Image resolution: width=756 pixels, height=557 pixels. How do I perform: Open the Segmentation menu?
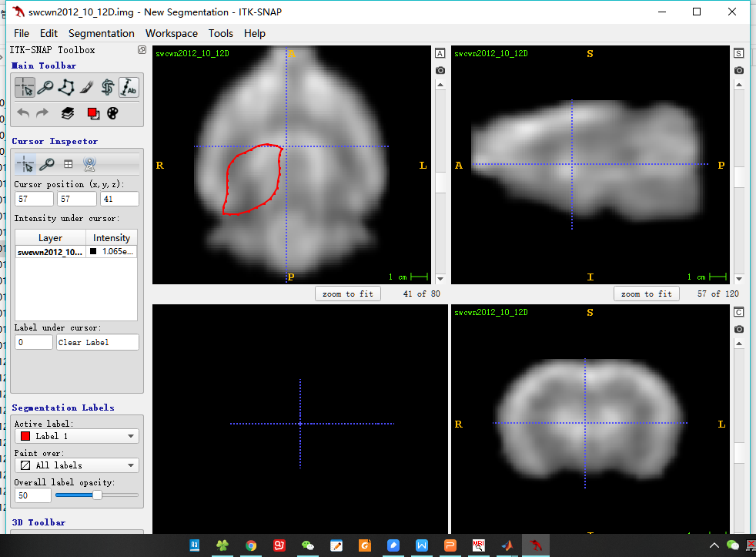pyautogui.click(x=102, y=33)
